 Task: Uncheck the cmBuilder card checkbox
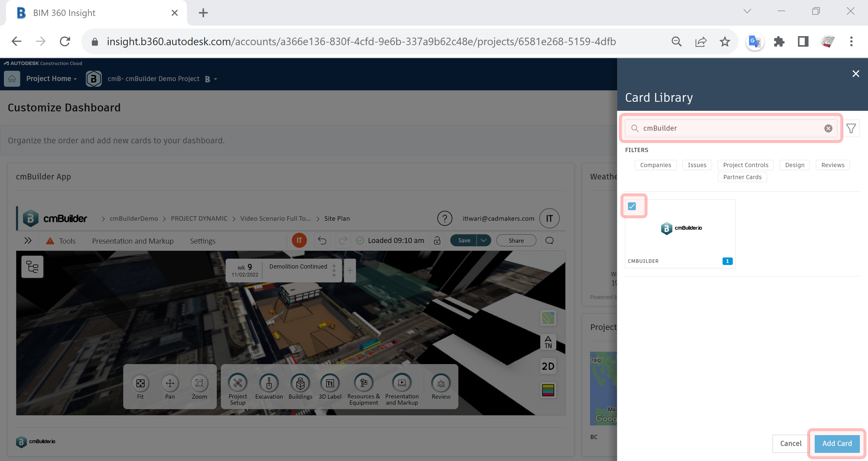click(x=632, y=206)
